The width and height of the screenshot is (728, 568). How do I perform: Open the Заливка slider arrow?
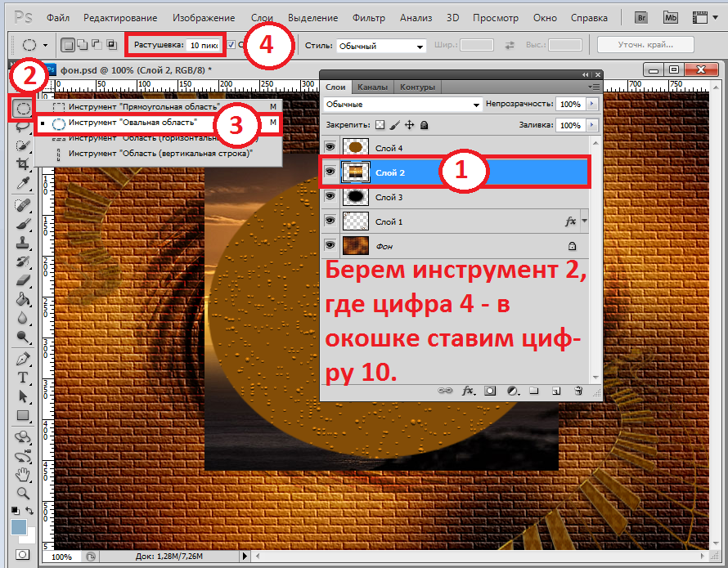[x=592, y=125]
